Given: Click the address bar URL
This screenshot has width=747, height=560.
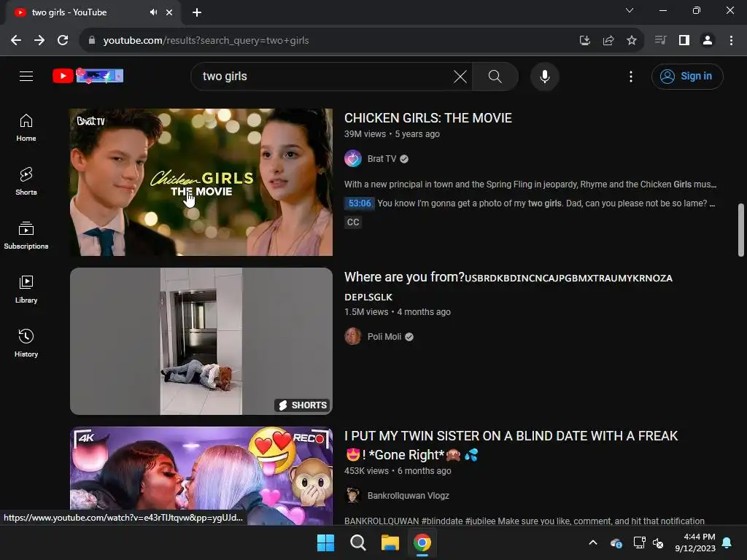Looking at the screenshot, I should pos(206,41).
